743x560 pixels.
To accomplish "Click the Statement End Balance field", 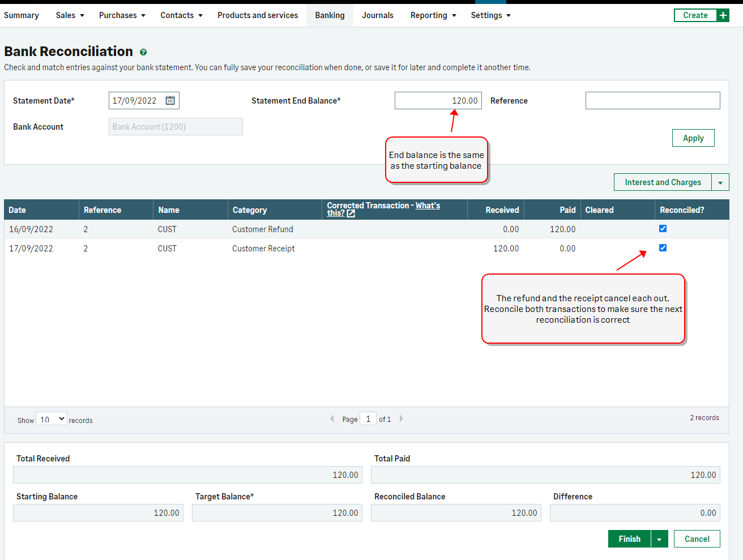I will [x=438, y=101].
